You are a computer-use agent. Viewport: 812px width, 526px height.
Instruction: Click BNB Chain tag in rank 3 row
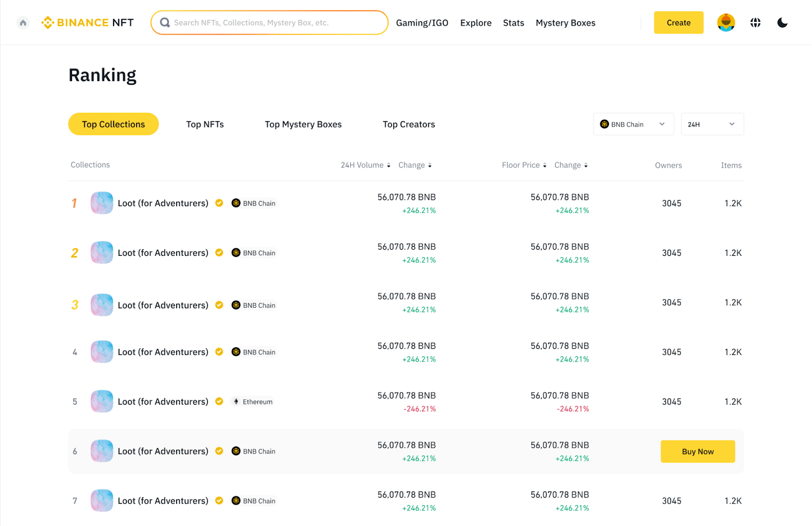tap(254, 305)
